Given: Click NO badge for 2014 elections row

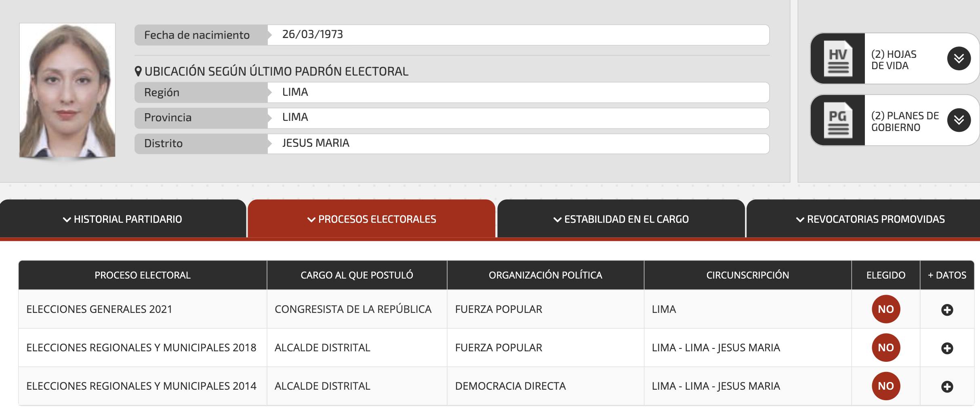Looking at the screenshot, I should 885,386.
